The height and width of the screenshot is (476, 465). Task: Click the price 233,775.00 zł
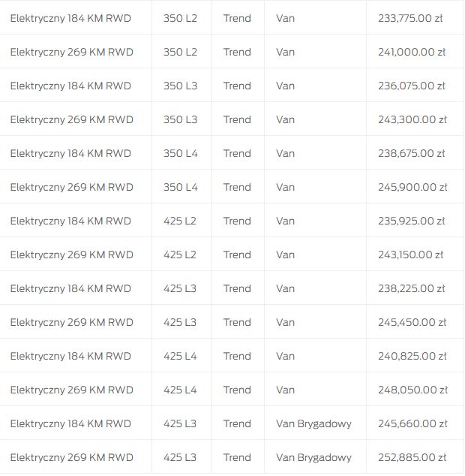[411, 18]
